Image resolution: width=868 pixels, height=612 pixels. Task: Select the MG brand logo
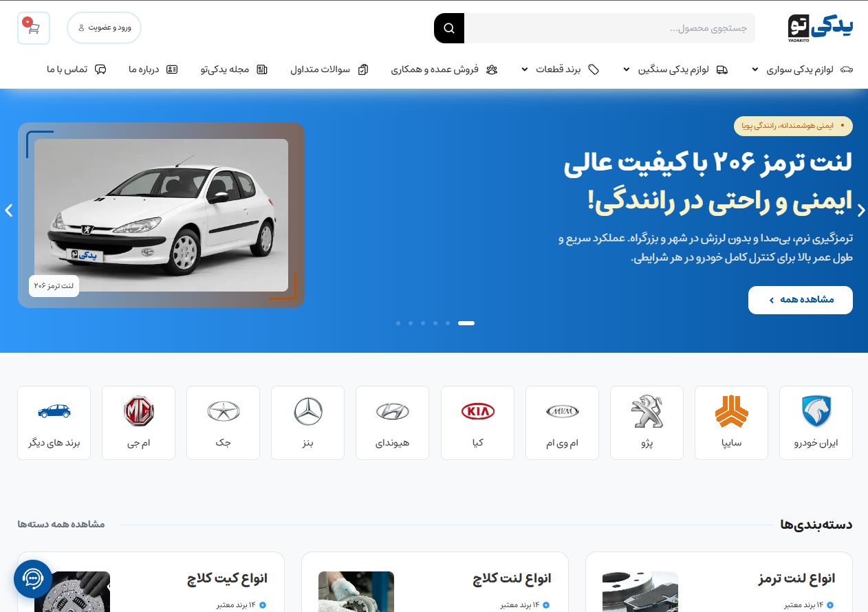click(x=139, y=411)
